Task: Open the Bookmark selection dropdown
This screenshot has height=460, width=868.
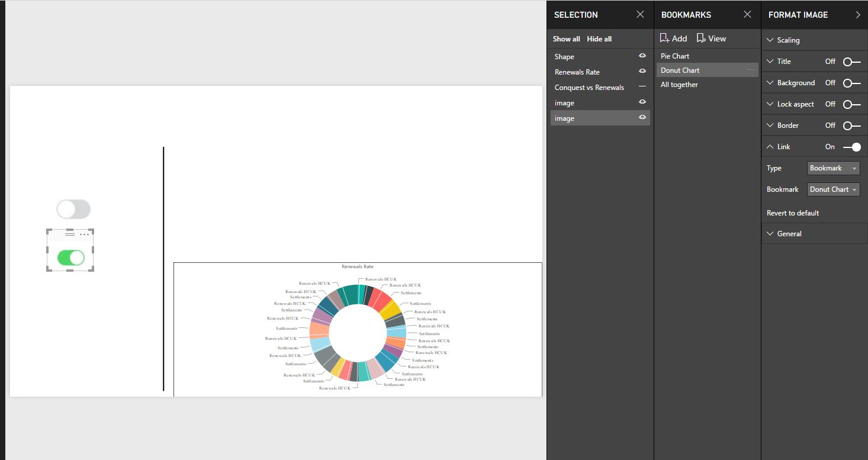Action: click(x=833, y=189)
